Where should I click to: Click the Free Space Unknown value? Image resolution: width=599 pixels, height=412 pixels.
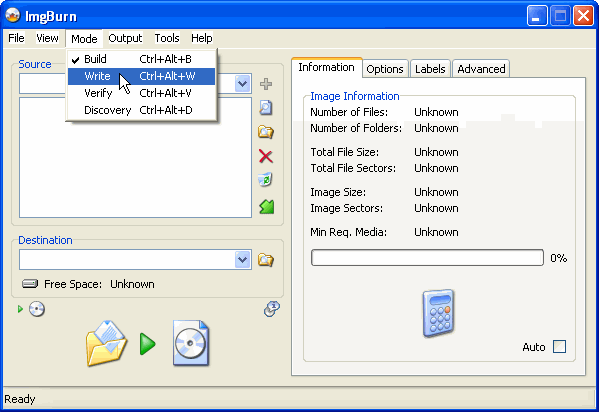(x=132, y=284)
